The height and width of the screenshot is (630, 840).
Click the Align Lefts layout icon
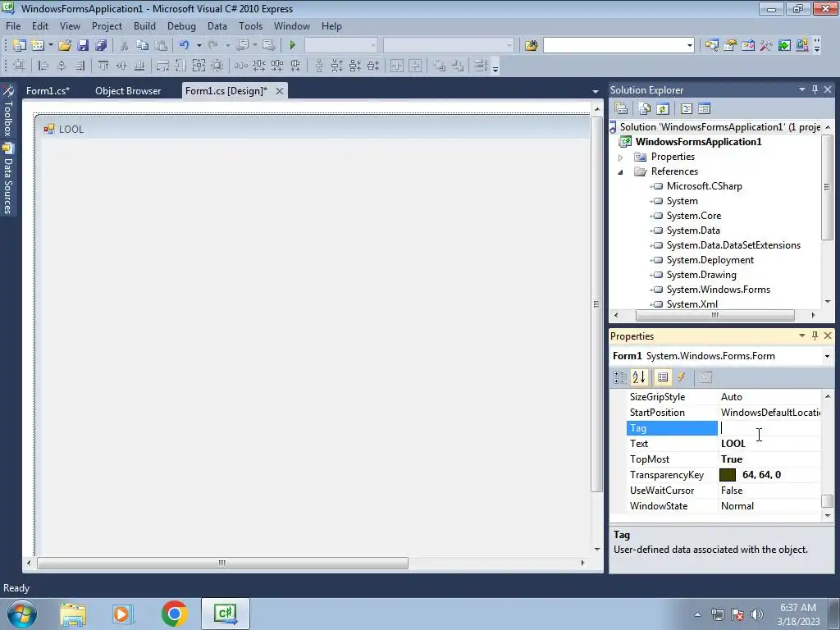click(x=43, y=66)
